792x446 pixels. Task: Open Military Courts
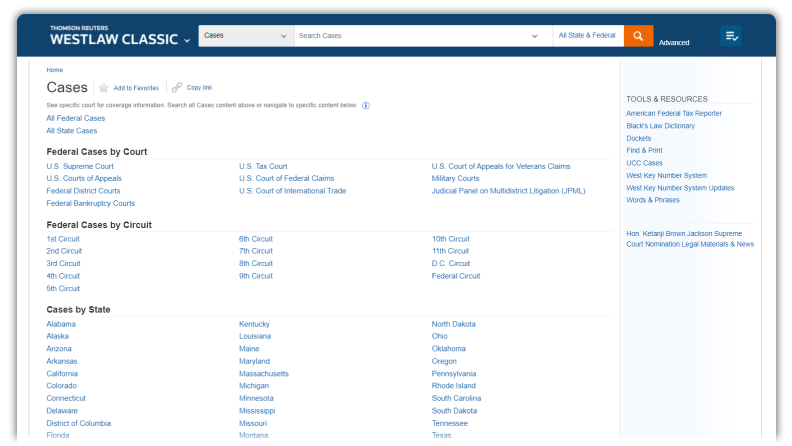tap(456, 178)
